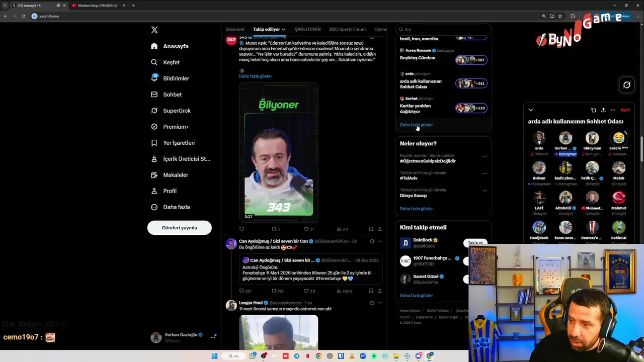Share the 343 Digital video post
The height and width of the screenshot is (362, 644).
(x=379, y=229)
